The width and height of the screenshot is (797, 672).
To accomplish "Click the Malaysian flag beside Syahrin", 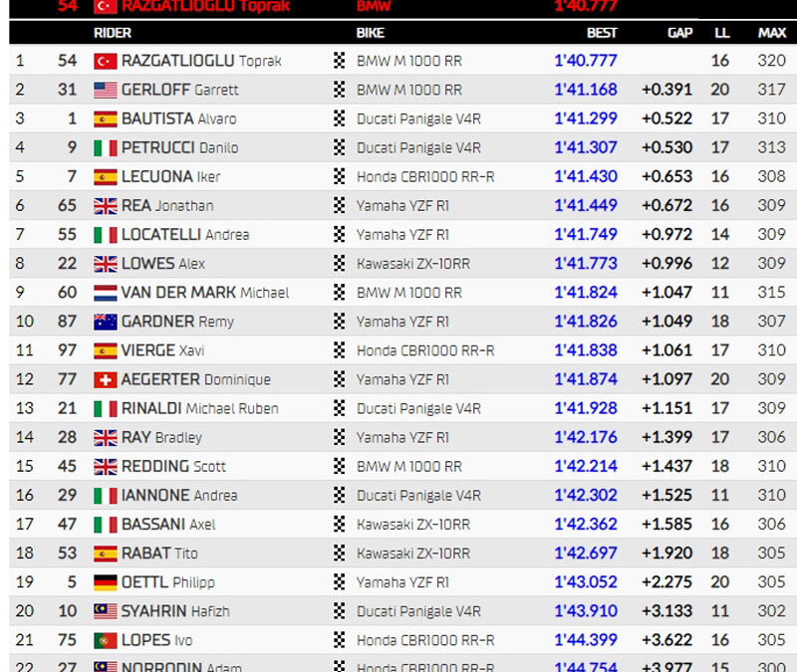I will click(x=106, y=611).
